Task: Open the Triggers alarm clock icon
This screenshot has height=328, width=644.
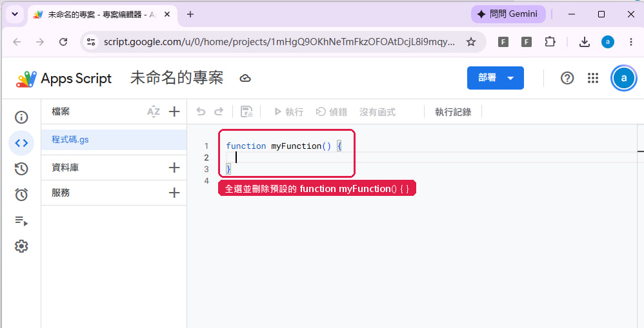Action: (x=21, y=195)
